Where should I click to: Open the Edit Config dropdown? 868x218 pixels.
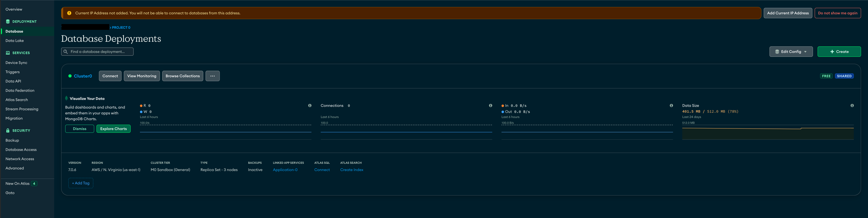(791, 52)
